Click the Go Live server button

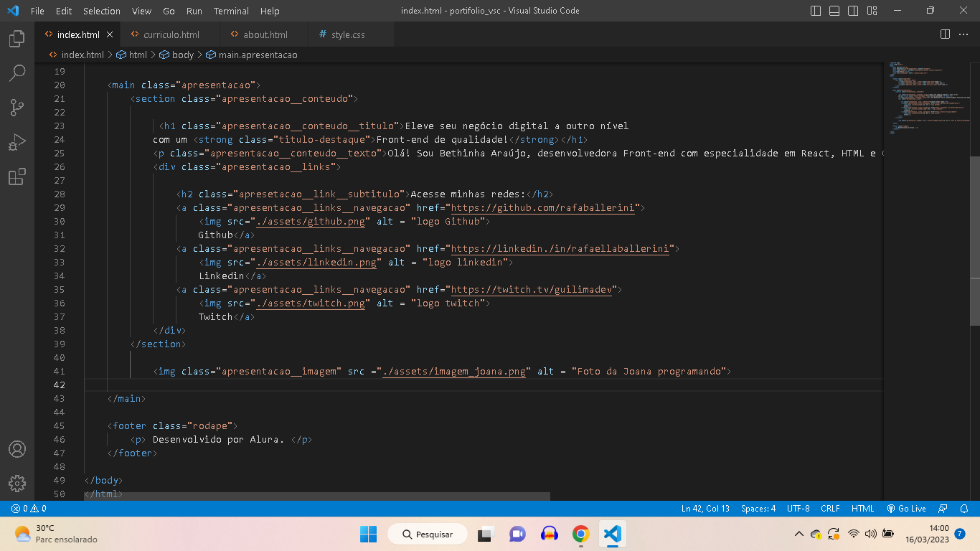[x=907, y=509]
